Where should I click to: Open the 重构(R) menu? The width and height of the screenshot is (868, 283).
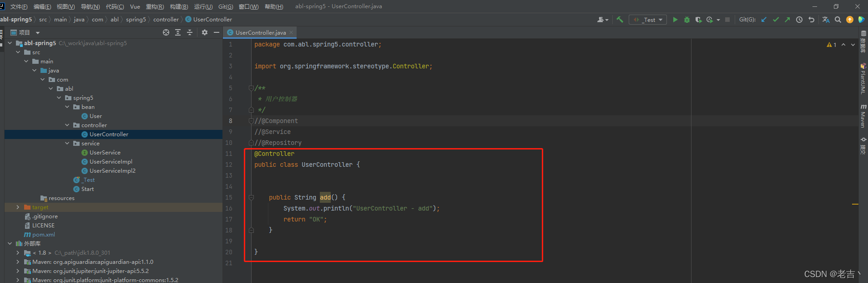click(155, 6)
